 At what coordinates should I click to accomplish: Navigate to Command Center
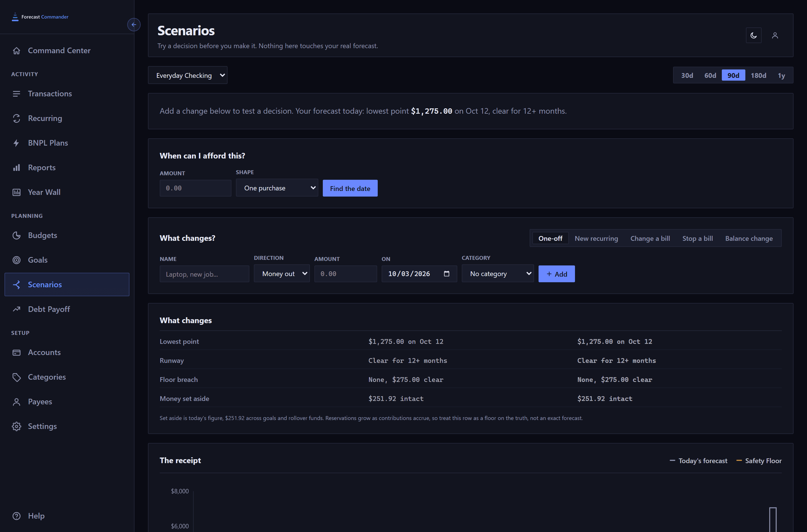pyautogui.click(x=67, y=51)
